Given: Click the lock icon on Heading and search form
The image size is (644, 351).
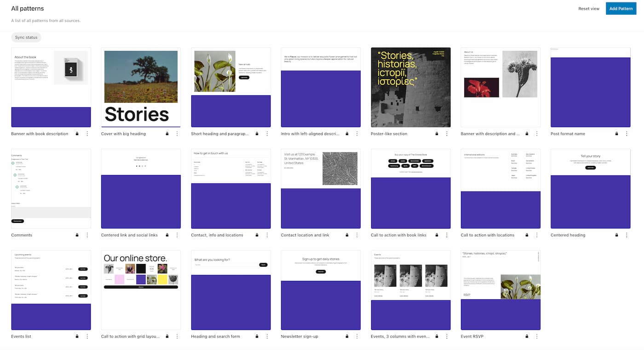Looking at the screenshot, I should (257, 336).
